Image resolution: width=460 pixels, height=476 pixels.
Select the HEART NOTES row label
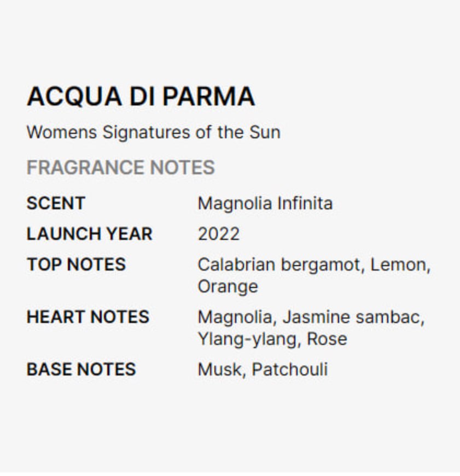[x=88, y=317]
